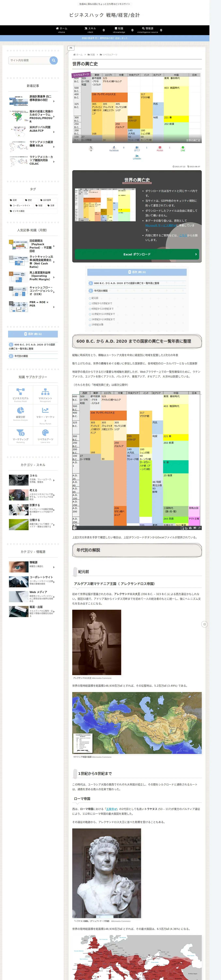
Task: Open the 米州ボリバル同盟 ALBA-TCP article
Action: pos(33,131)
